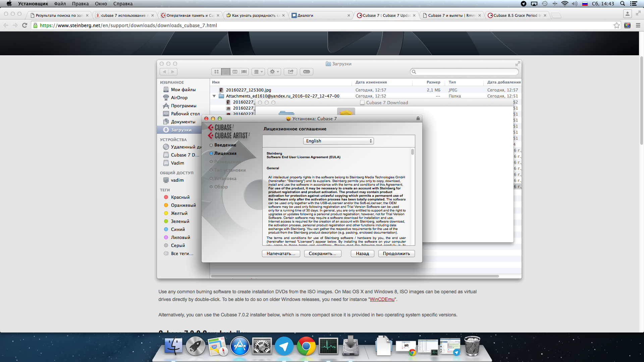Select Введение installer step

point(225,145)
